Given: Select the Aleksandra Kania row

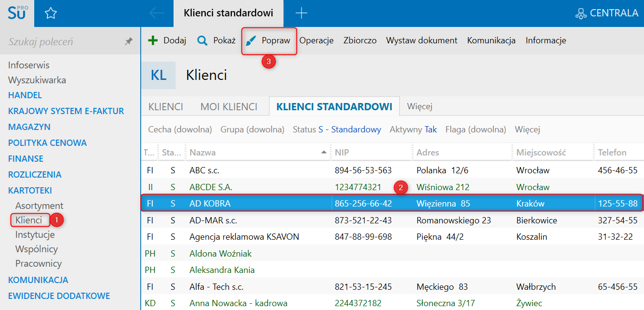Looking at the screenshot, I should [392, 270].
